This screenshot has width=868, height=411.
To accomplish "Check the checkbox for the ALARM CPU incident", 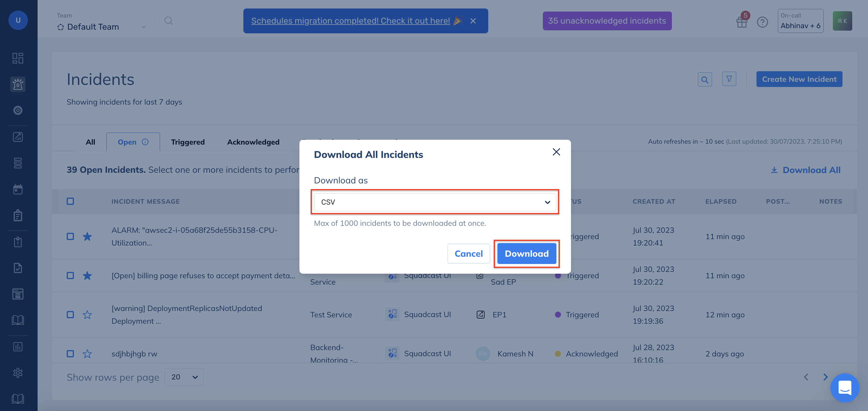I will (70, 236).
